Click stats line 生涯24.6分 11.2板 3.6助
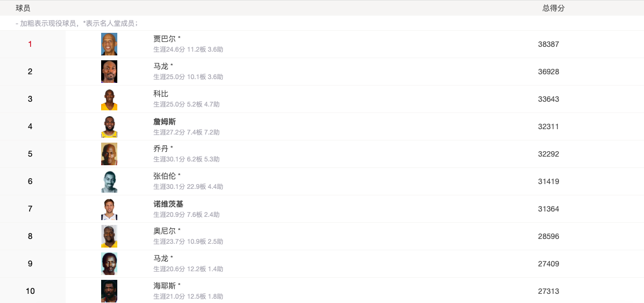Screen dimensions: 644x303 pyautogui.click(x=188, y=50)
